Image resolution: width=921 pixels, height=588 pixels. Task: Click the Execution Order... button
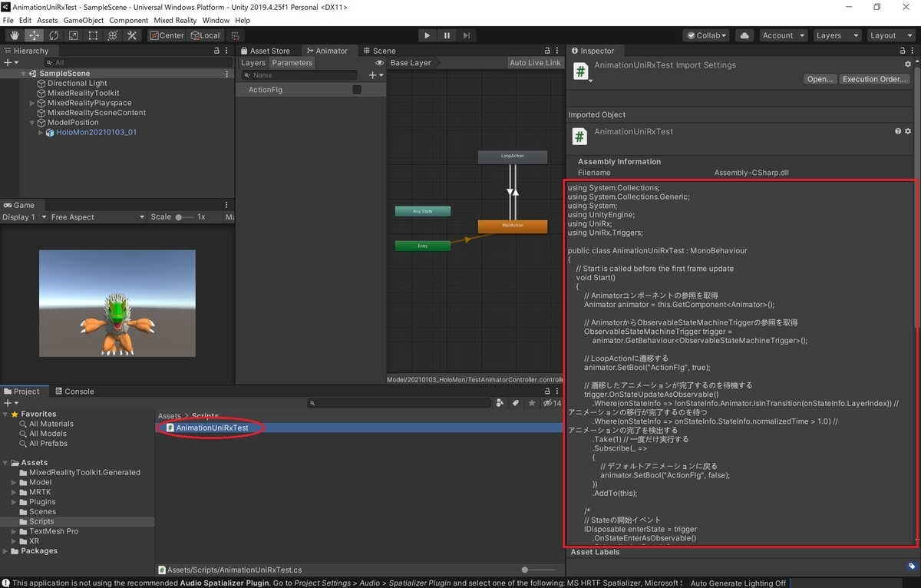click(874, 79)
